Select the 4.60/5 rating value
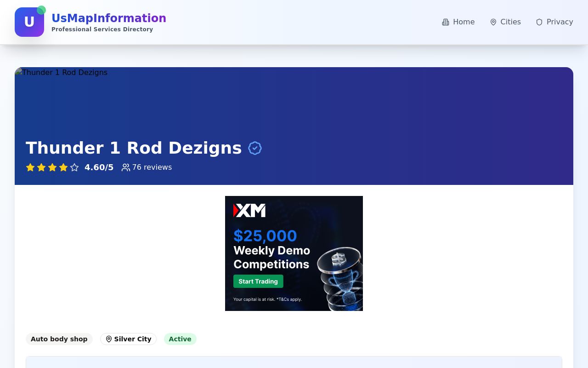 99,167
